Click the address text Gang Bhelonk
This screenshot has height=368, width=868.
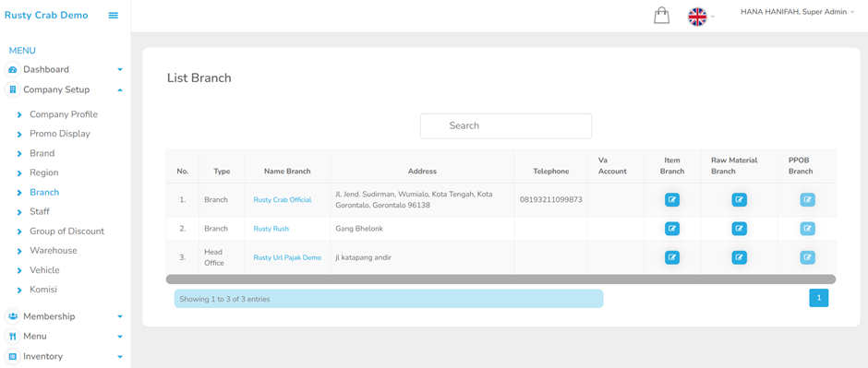359,228
